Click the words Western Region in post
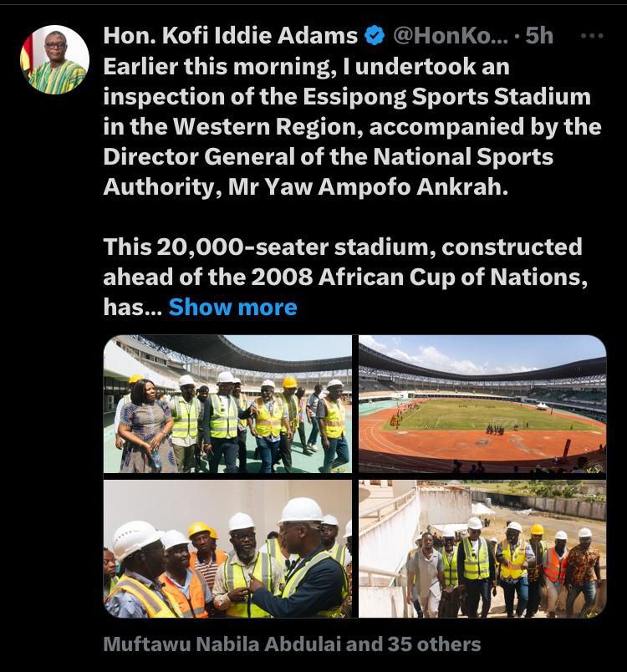Image resolution: width=627 pixels, height=672 pixels. point(237,126)
